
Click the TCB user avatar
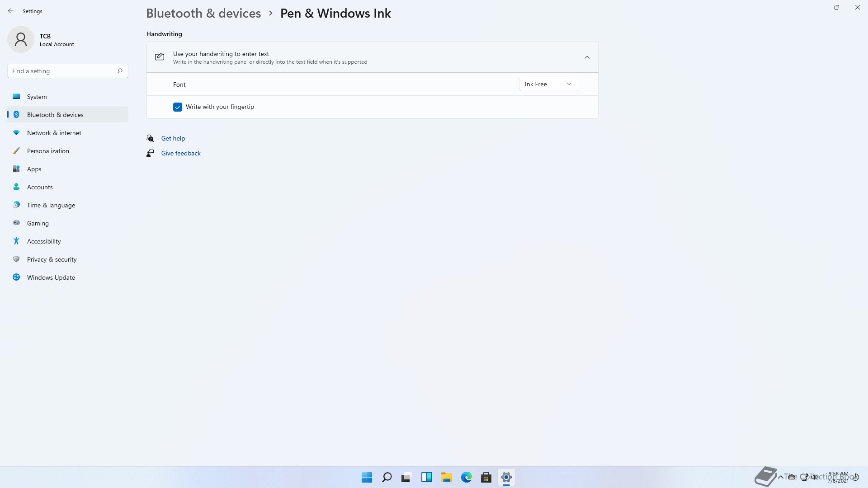click(x=21, y=39)
